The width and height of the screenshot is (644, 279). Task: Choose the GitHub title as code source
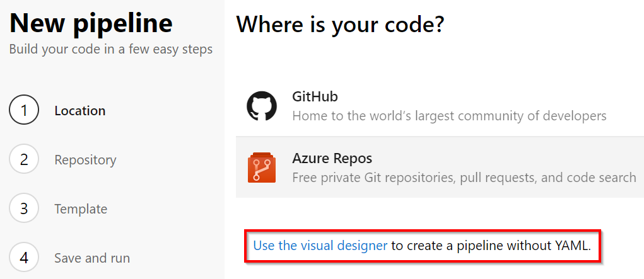tap(315, 97)
